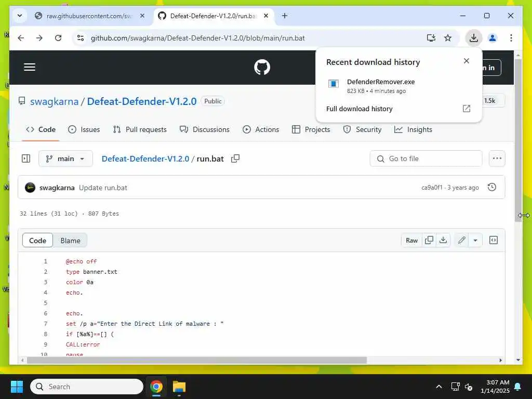Open swagkarna commit author link

(x=57, y=188)
